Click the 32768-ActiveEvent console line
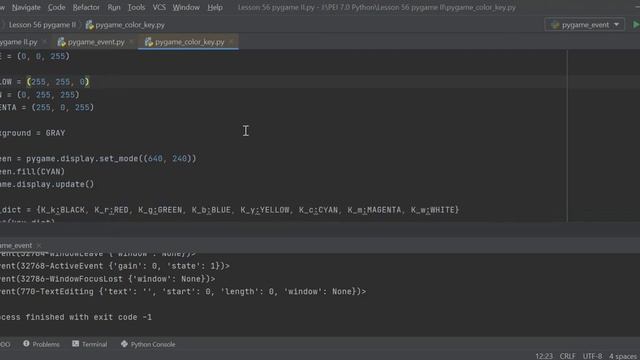Viewport: 640px width, 360px height. pyautogui.click(x=115, y=266)
